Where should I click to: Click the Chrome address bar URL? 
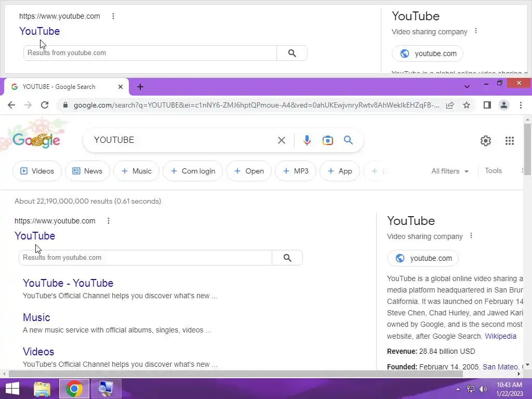[256, 105]
